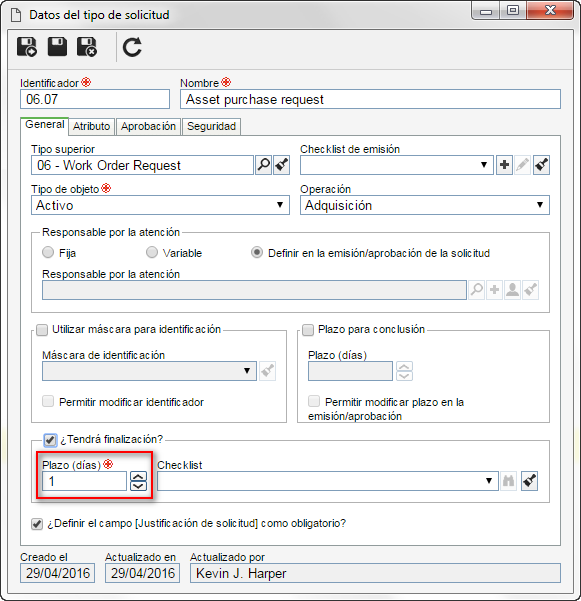This screenshot has width=581, height=601.
Task: Enable Utilizar máscara para identificación checkbox
Action: click(42, 330)
